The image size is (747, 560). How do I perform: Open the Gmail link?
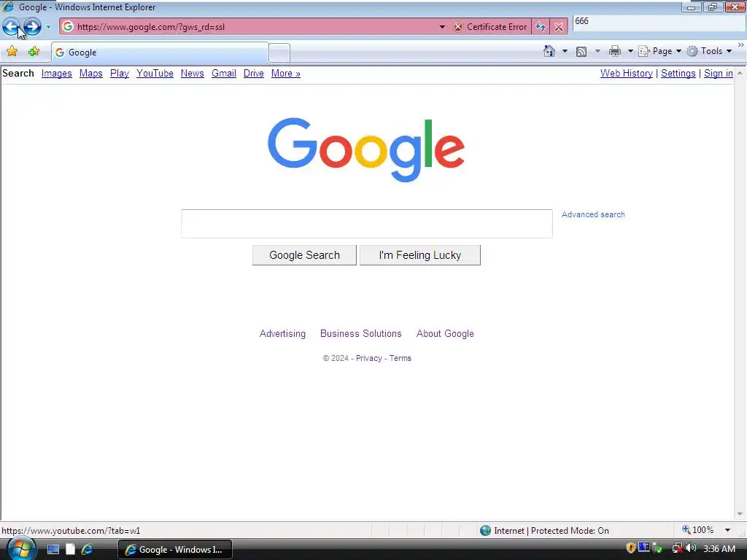tap(224, 74)
